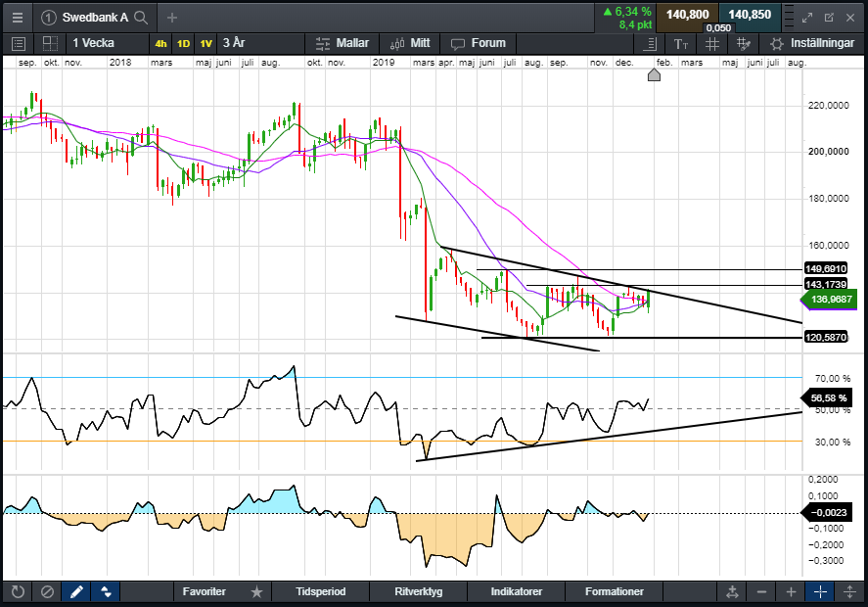Select the 1V interval shortcut
868x607 pixels.
tap(206, 44)
